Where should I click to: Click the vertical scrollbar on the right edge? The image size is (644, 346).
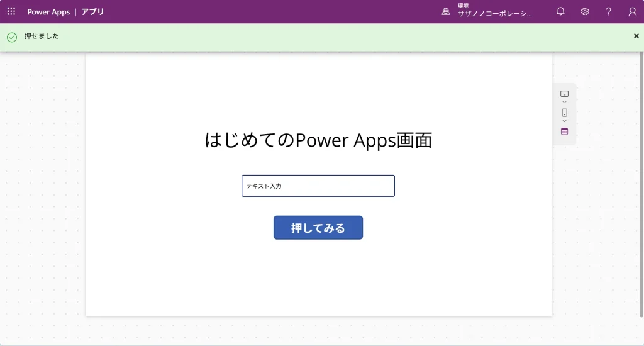tap(641, 189)
